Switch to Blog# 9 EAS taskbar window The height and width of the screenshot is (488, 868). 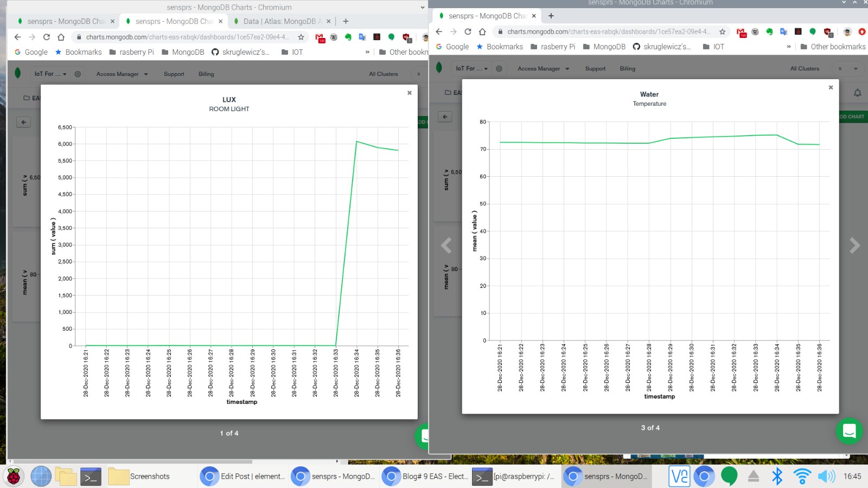(x=424, y=477)
